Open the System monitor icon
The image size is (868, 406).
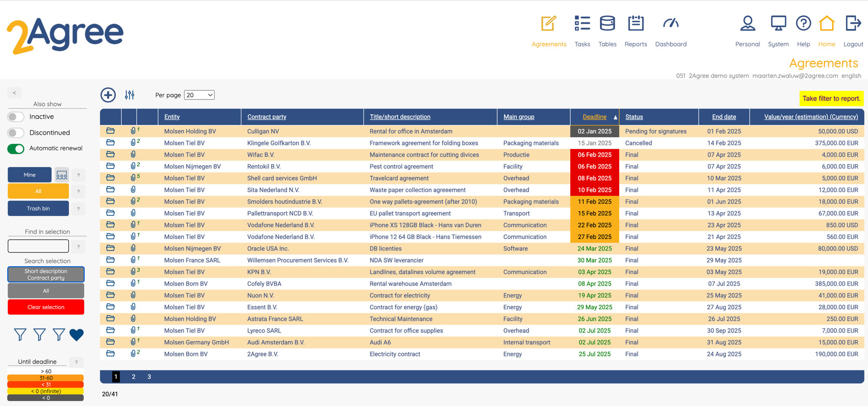click(778, 23)
